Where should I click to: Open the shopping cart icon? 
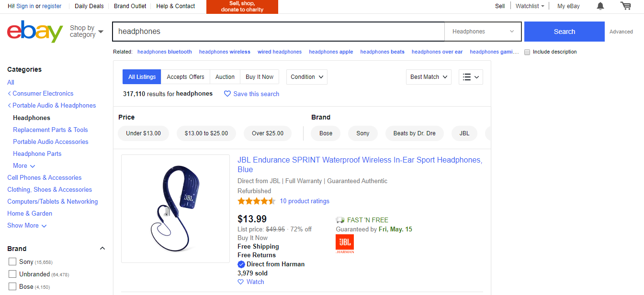click(x=625, y=6)
